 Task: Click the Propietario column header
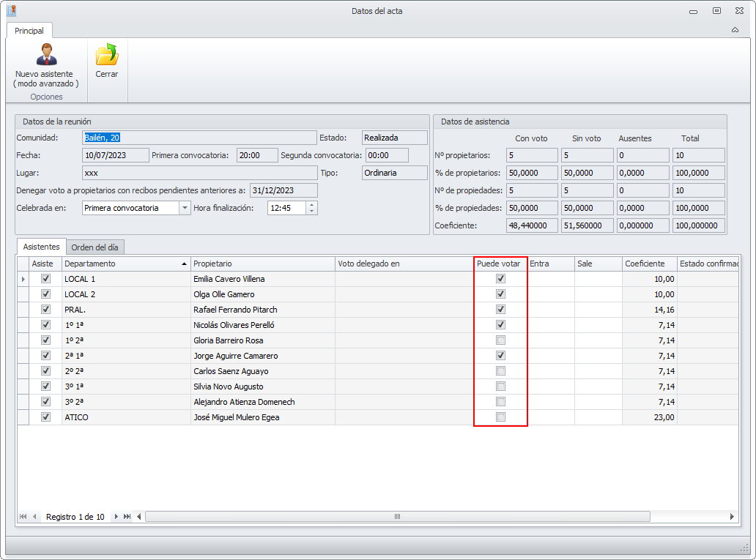click(262, 264)
